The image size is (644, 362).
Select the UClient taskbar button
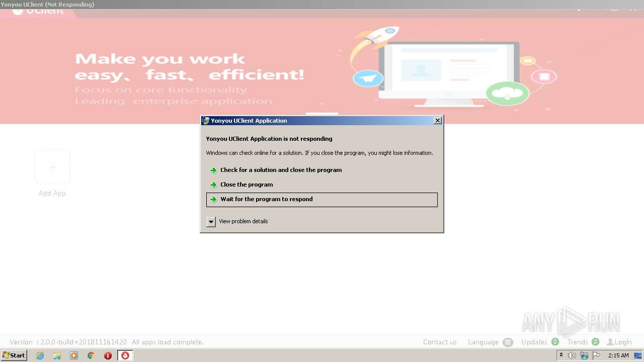coord(125,355)
